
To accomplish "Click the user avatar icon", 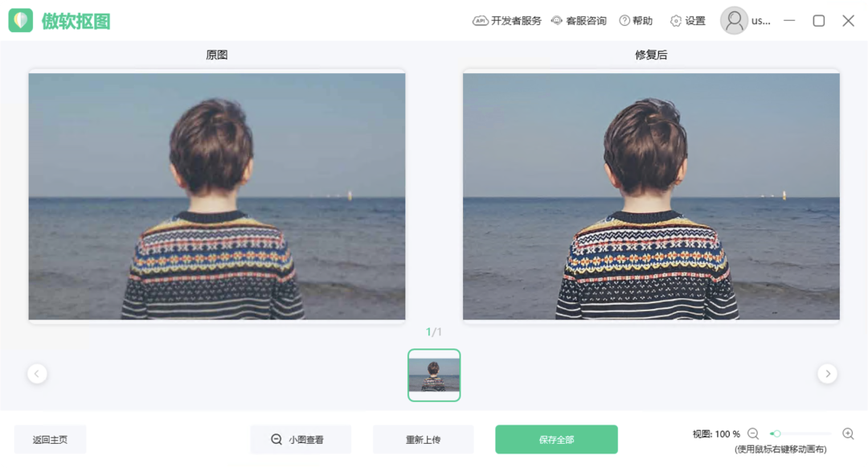I will point(734,20).
